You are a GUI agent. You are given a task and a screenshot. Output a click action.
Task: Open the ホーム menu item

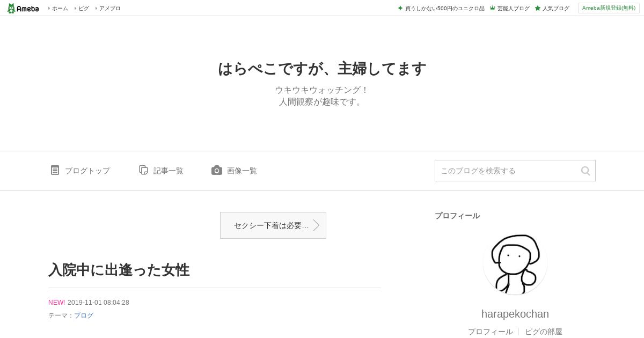(58, 8)
